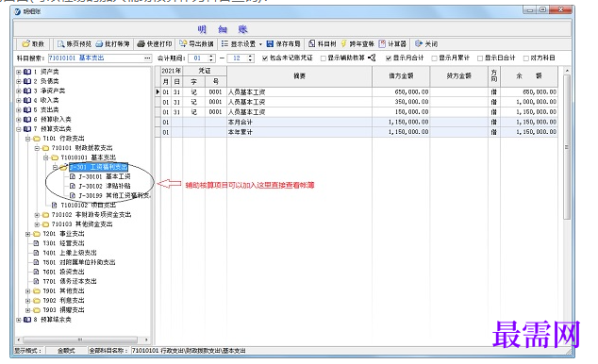Click the book icon of 3 净资产类
This screenshot has width=598, height=364.
click(x=27, y=91)
